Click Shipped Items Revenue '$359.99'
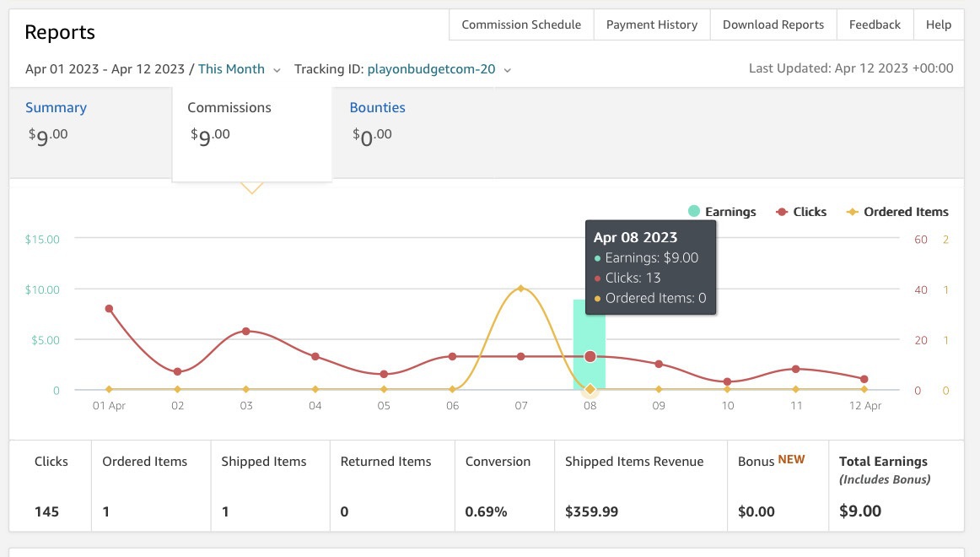 click(591, 511)
